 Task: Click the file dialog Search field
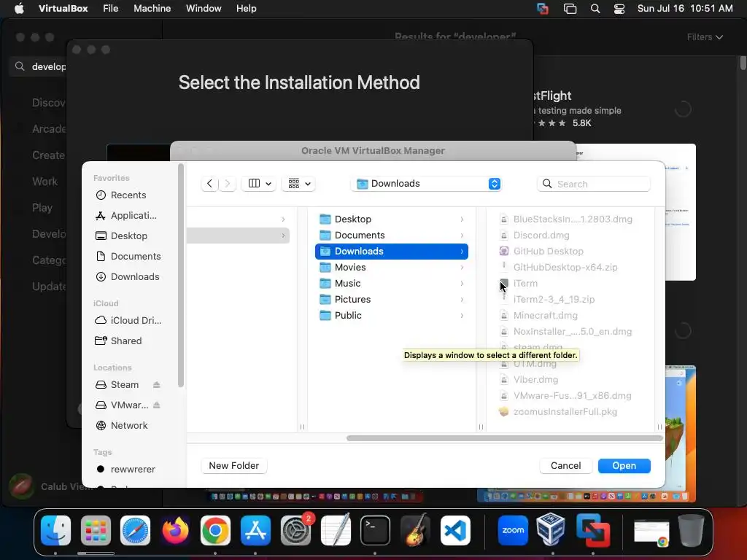pos(594,184)
